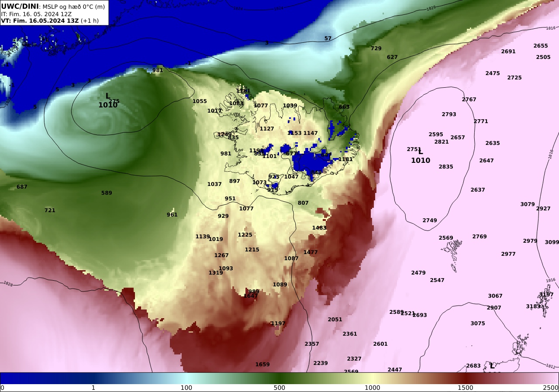The width and height of the screenshot is (559, 392).
Task: Click the freezing level value '1089'
Action: 280,285
